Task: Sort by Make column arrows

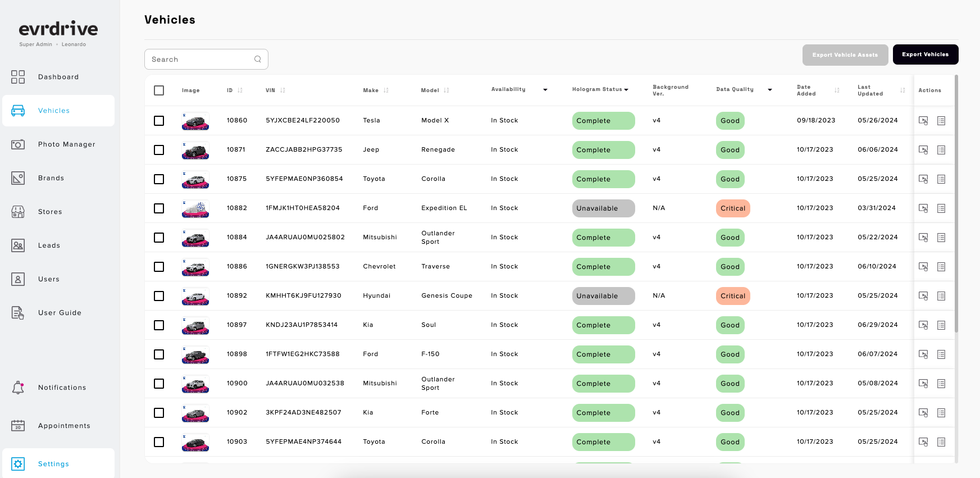Action: (x=386, y=90)
